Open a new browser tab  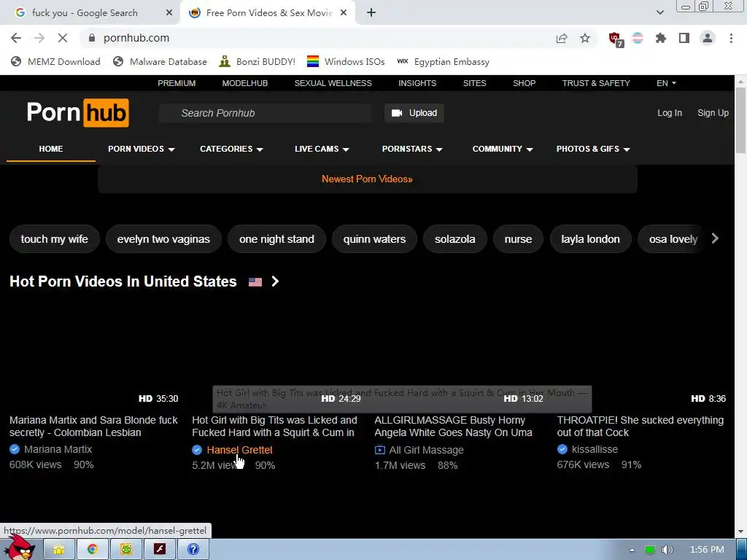[371, 13]
